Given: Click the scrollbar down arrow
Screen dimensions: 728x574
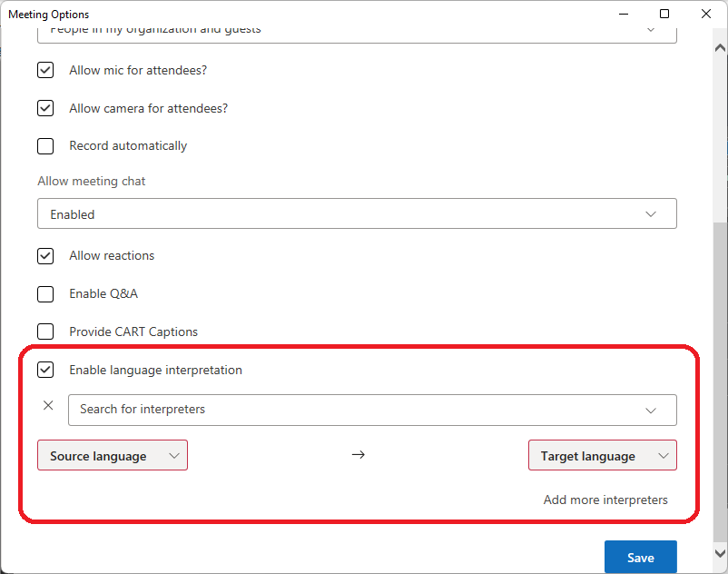Looking at the screenshot, I should click(720, 552).
